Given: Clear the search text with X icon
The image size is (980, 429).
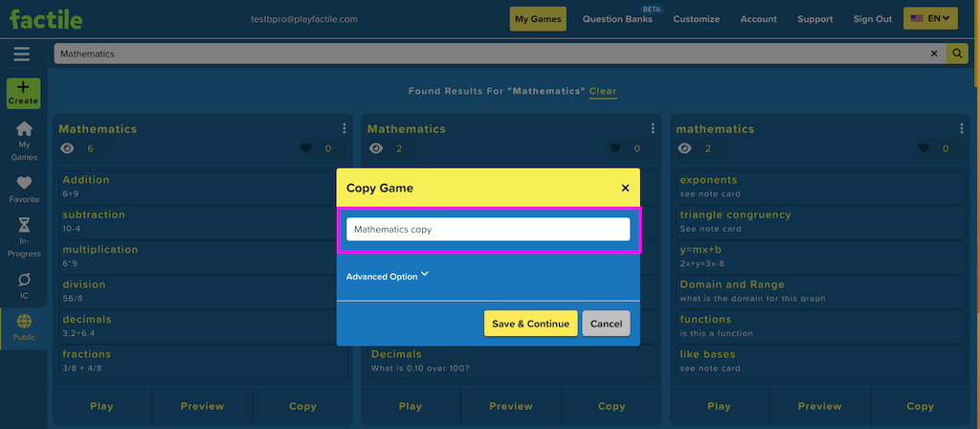Looking at the screenshot, I should coord(934,54).
